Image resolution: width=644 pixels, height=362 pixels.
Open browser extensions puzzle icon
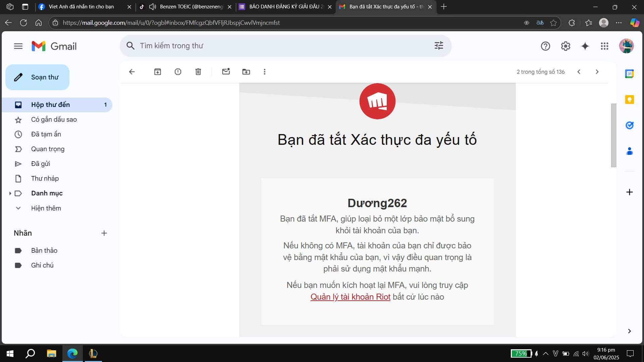click(572, 23)
